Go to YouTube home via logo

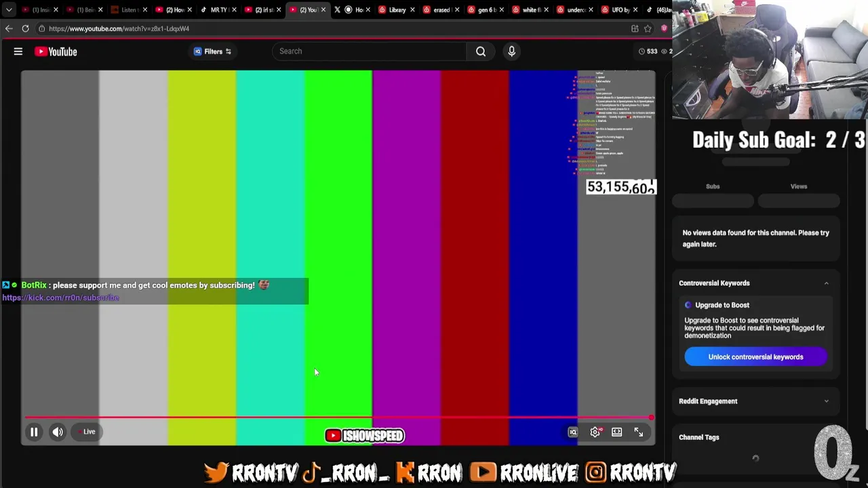coord(56,52)
